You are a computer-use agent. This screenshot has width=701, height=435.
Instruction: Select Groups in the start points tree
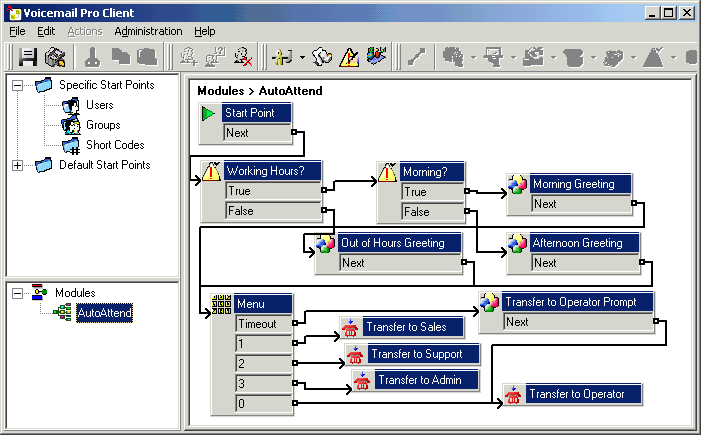tap(103, 125)
